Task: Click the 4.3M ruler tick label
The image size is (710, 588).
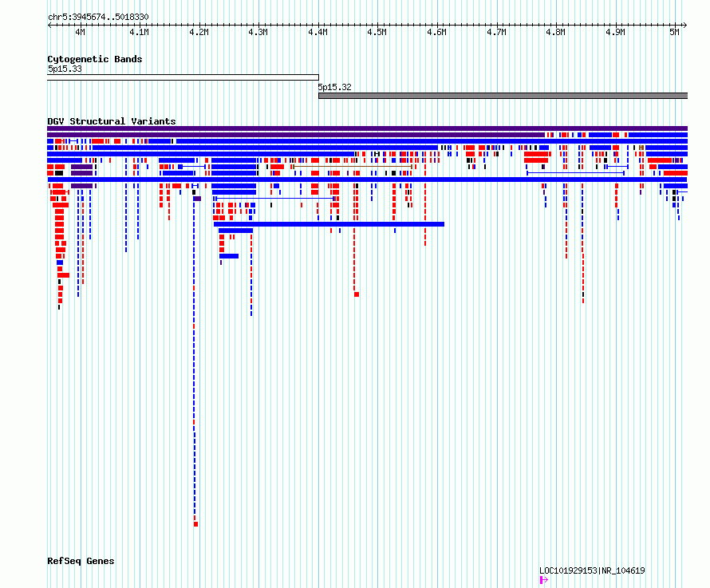Action: 258,32
